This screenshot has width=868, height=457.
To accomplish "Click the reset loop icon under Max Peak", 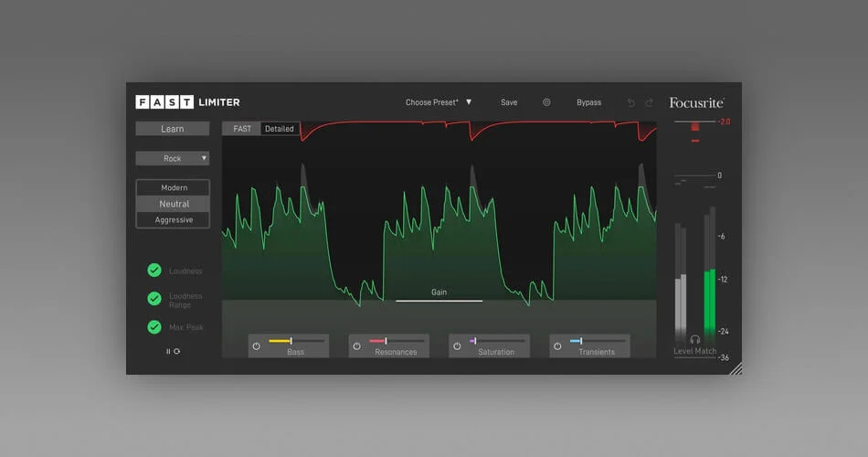I will (177, 351).
